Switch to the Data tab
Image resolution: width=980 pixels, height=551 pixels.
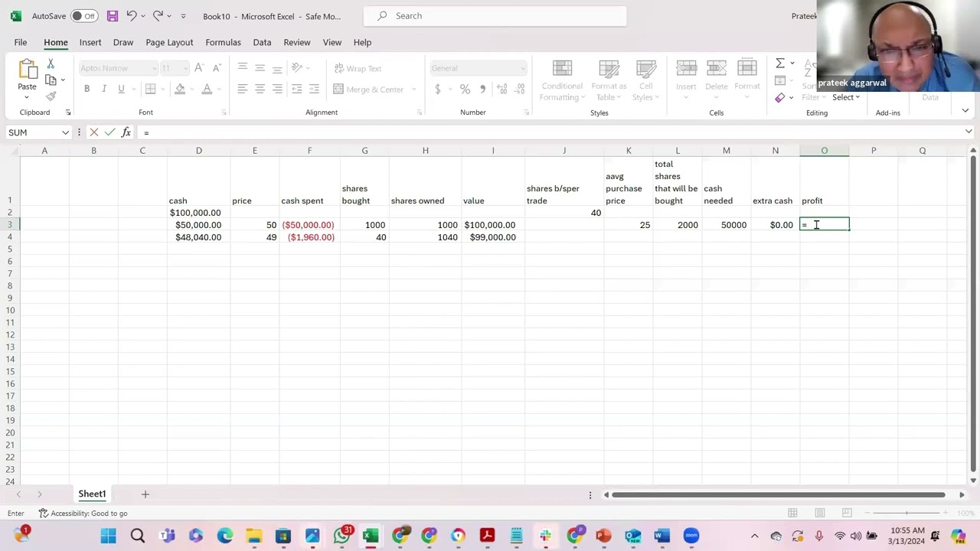tap(262, 42)
